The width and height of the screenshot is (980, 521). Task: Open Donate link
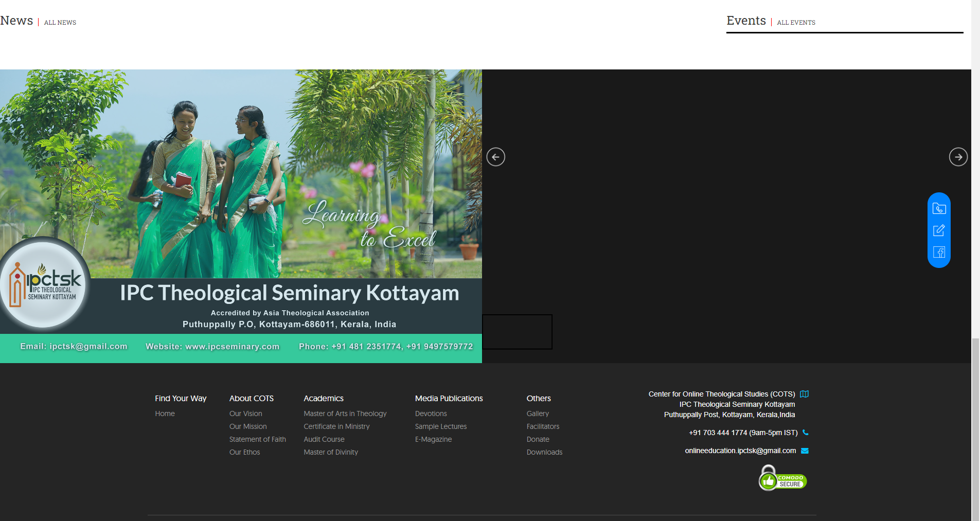click(538, 439)
